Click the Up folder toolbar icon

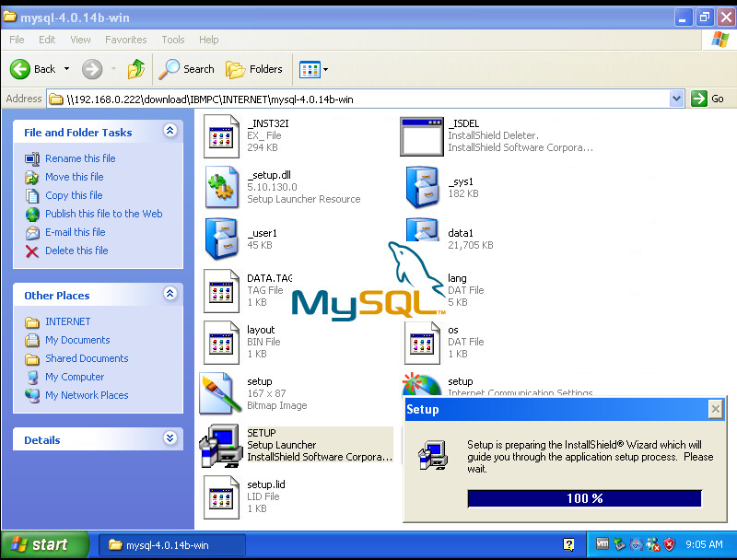[x=136, y=69]
